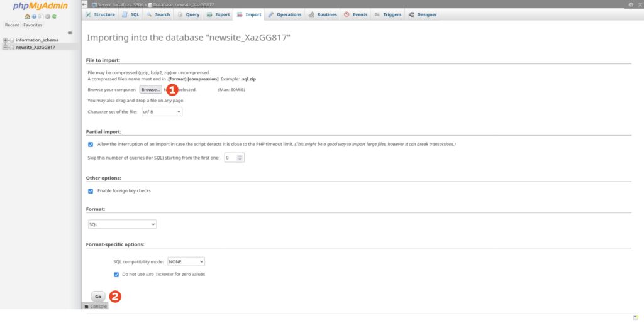This screenshot has width=644, height=328.
Task: Click the 'Importing into the database' heading
Action: pyautogui.click(x=189, y=38)
